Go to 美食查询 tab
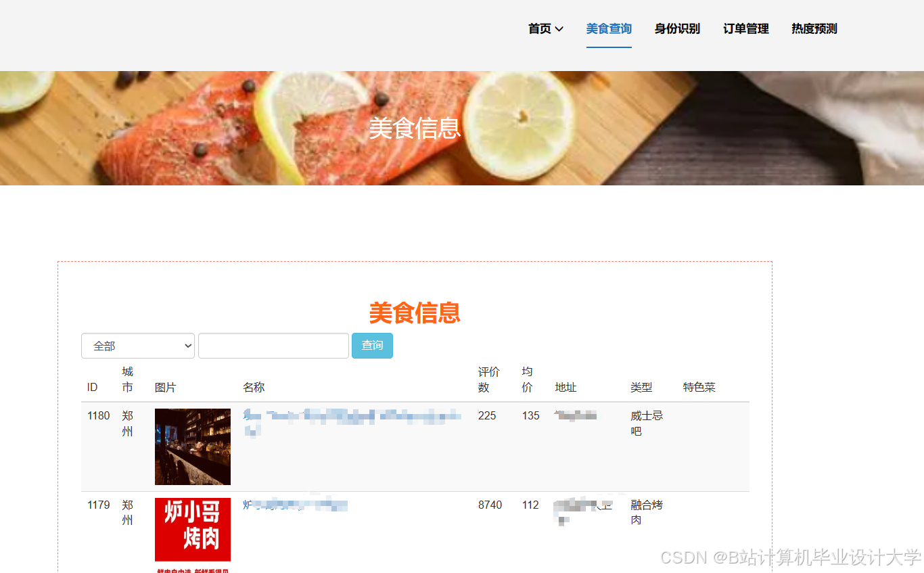 609,29
